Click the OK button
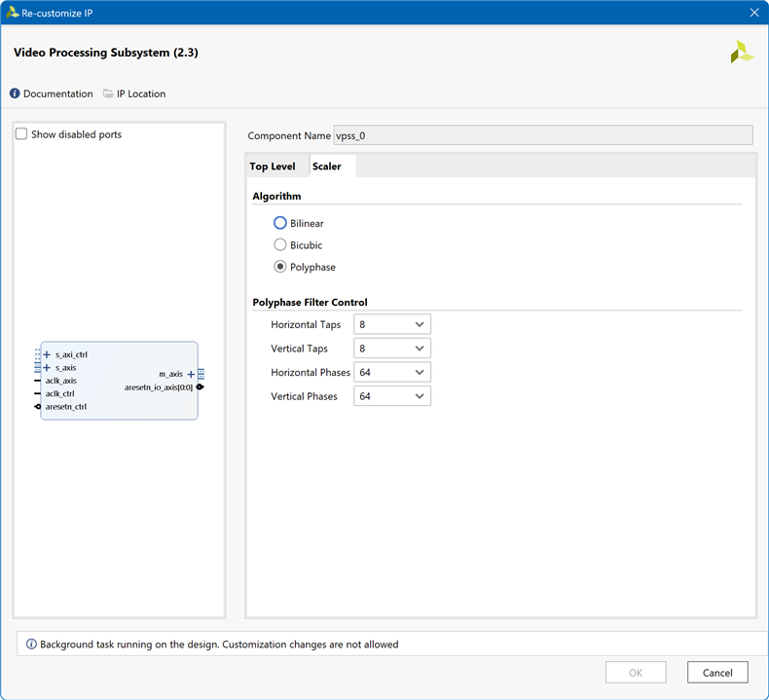The image size is (769, 700). (636, 673)
